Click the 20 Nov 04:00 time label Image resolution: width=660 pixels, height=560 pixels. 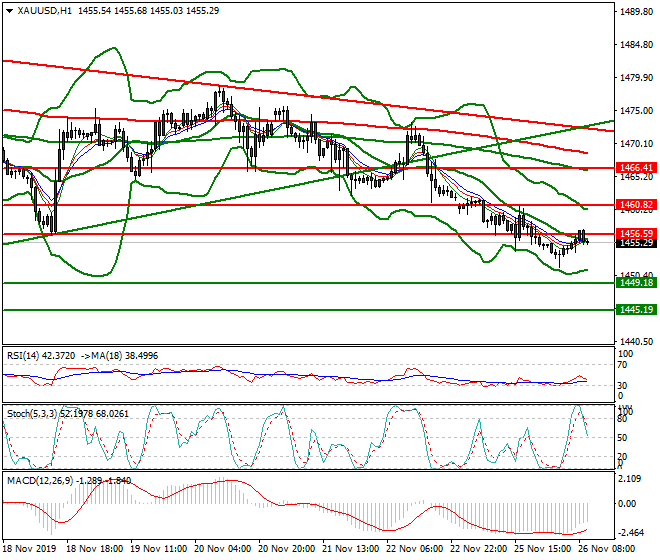click(223, 549)
